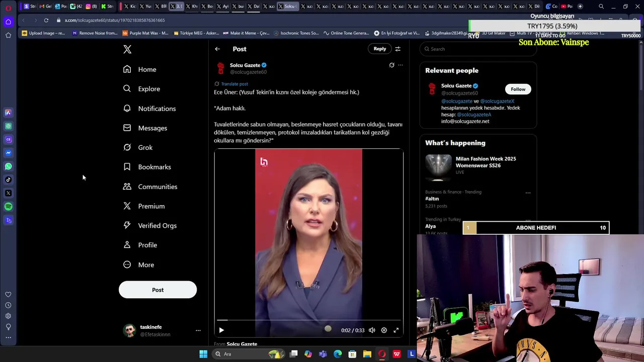Click inside the X Search field
This screenshot has height=362, width=644.
(478, 49)
